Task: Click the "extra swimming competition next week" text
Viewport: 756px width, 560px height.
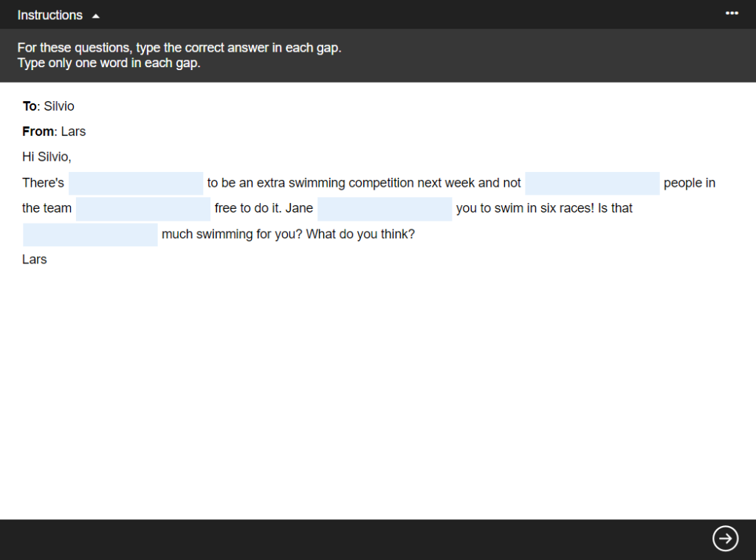Action: point(365,183)
